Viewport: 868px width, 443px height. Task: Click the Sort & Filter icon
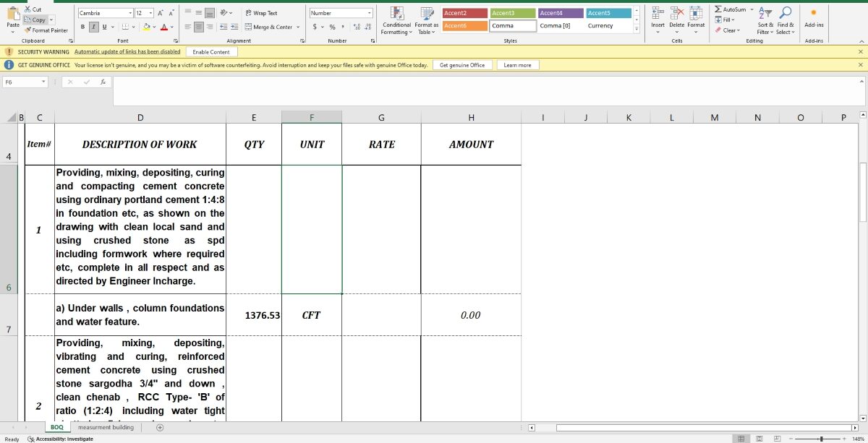tap(765, 13)
